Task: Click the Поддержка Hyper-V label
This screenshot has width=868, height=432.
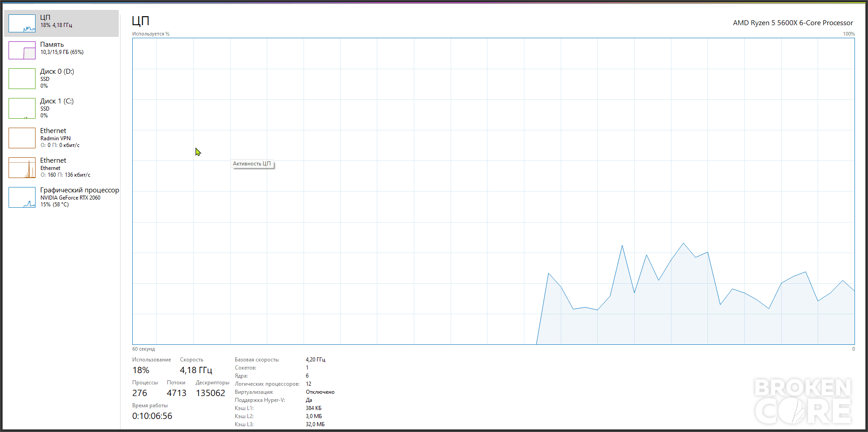Action: click(x=260, y=400)
